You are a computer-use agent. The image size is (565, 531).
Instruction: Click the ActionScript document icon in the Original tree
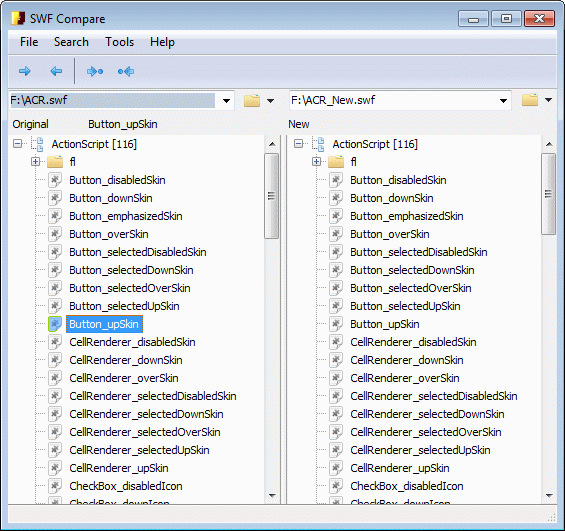(x=37, y=144)
